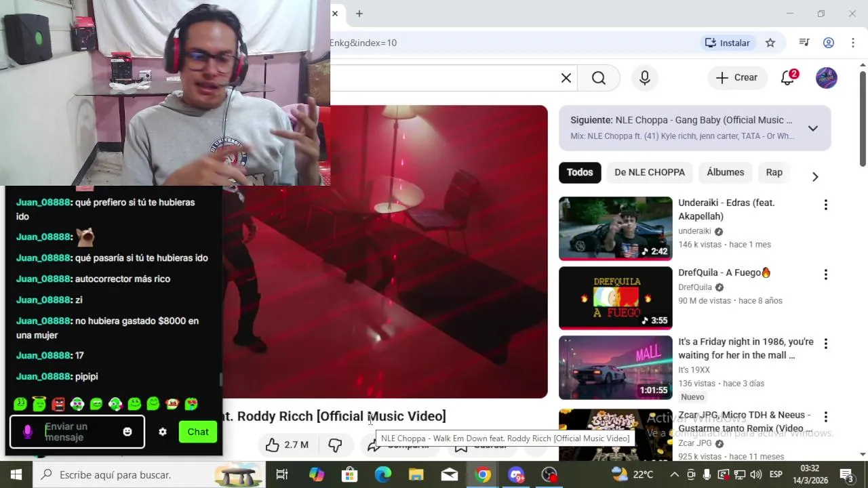The width and height of the screenshot is (868, 488).
Task: Switch to OBS Studio on the taskbar
Action: coord(549,474)
